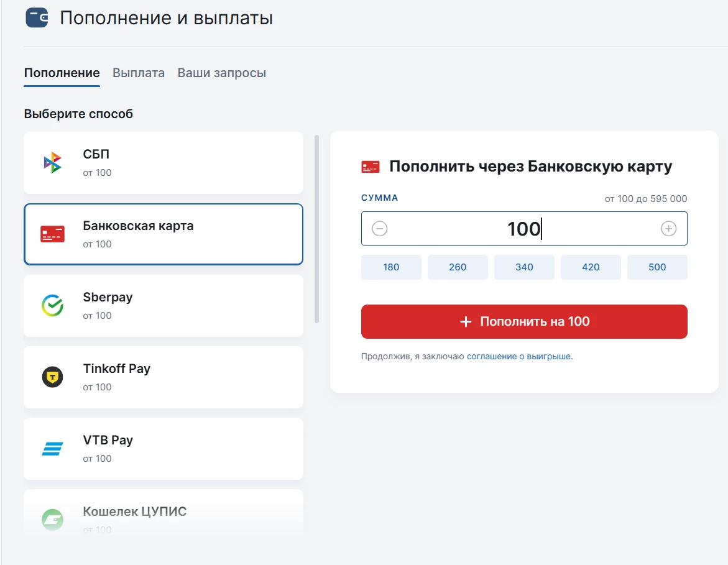Click the red card icon in the form header
The image size is (728, 565).
371,167
